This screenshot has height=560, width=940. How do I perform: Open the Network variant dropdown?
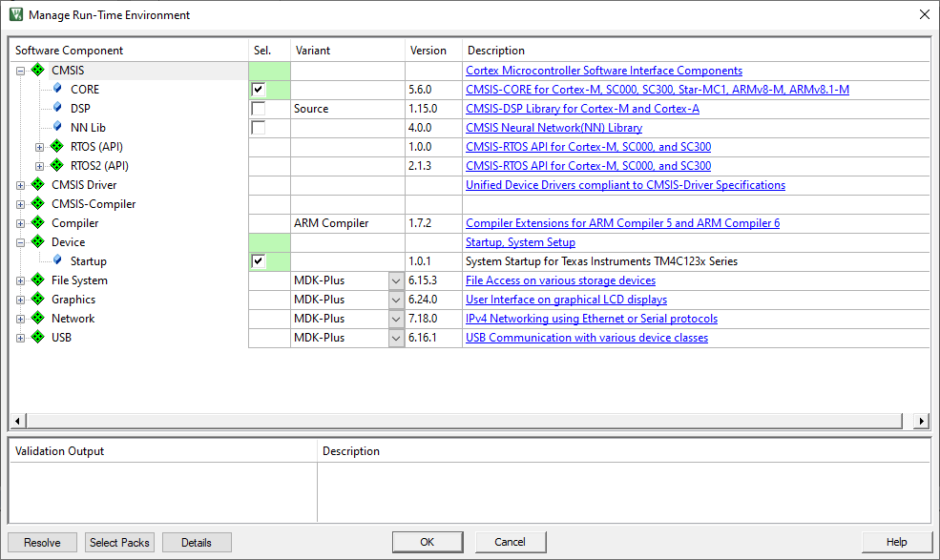[x=397, y=319]
